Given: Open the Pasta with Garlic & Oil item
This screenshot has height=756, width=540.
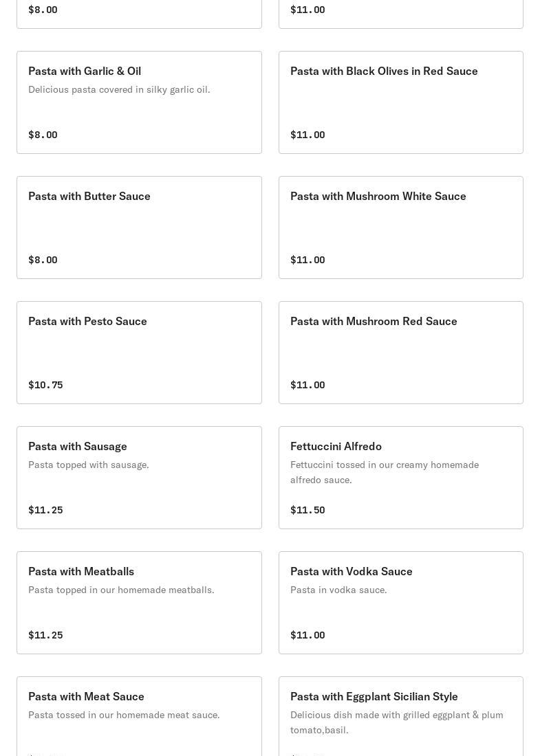Looking at the screenshot, I should click(x=85, y=71).
